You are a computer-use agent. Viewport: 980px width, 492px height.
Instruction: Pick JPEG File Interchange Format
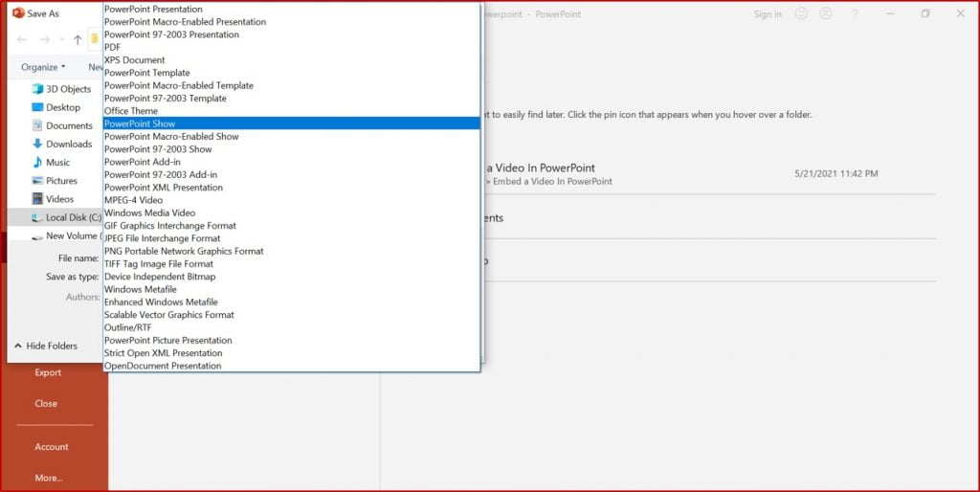[x=291, y=238]
